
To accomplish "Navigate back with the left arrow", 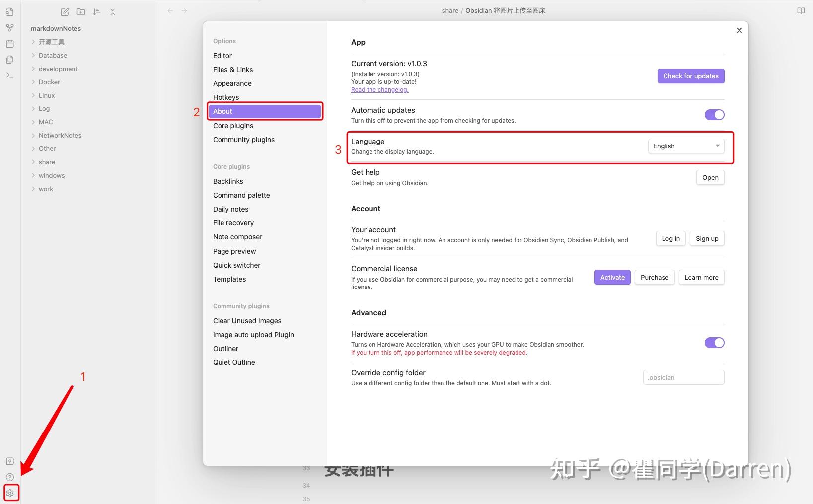I will click(170, 10).
